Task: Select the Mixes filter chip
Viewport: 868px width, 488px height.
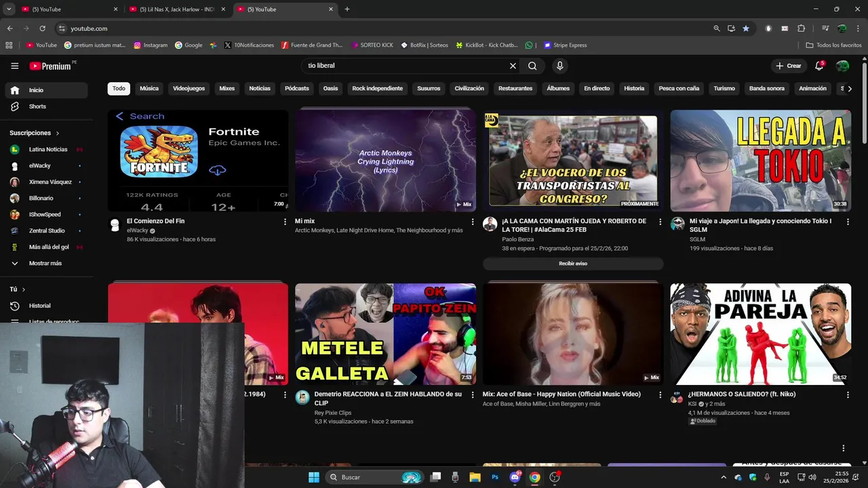Action: point(226,88)
